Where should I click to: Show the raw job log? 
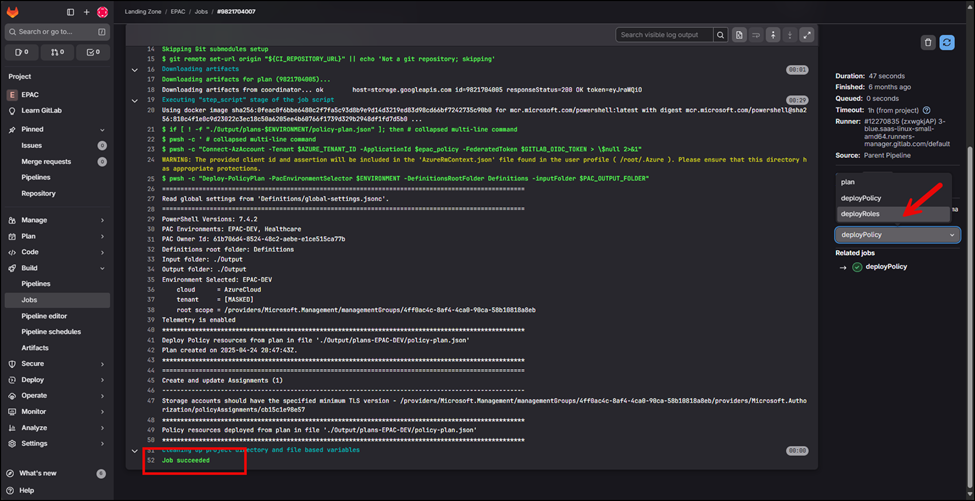coord(739,35)
